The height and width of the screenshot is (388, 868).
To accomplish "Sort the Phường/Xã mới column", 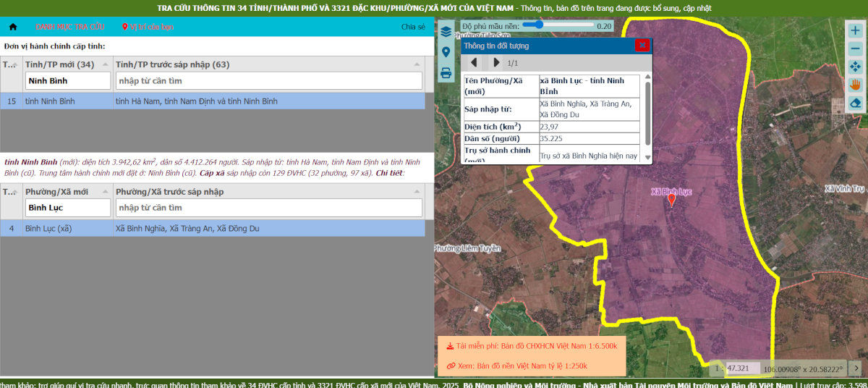I will (106, 192).
